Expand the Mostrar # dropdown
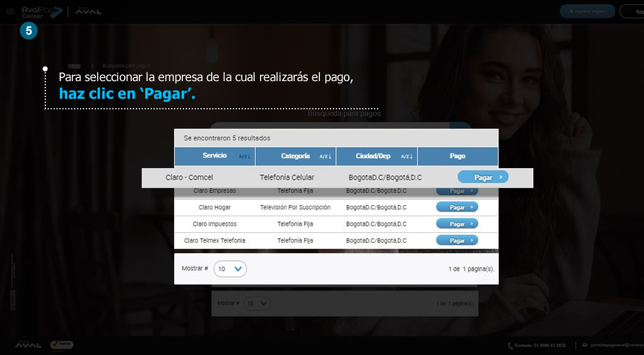Screen dimensions: 644x355 point(230,269)
